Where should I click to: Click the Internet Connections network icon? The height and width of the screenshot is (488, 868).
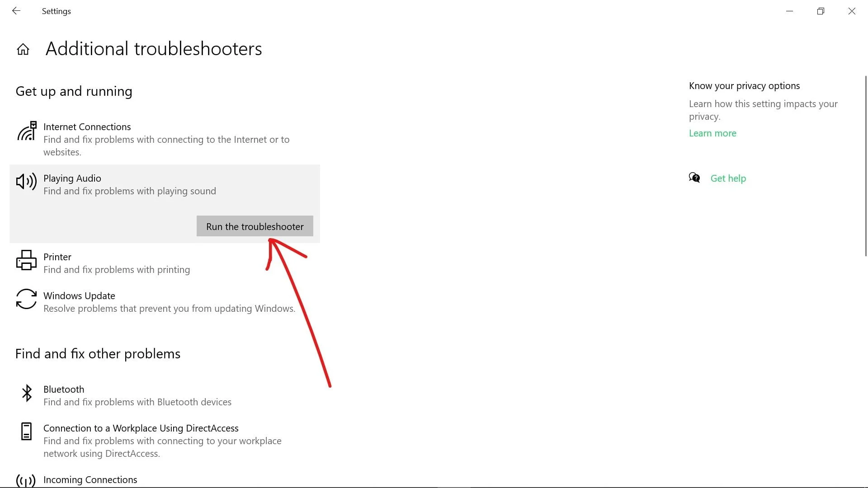(27, 131)
